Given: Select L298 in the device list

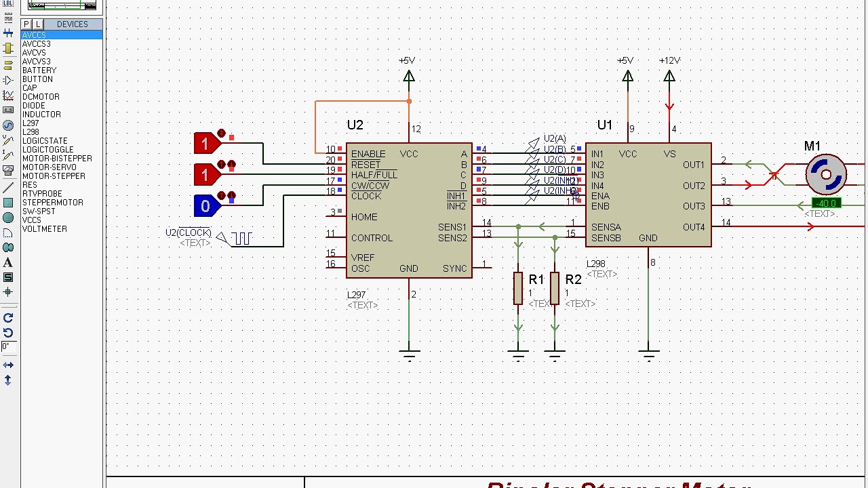Looking at the screenshot, I should tap(62, 132).
